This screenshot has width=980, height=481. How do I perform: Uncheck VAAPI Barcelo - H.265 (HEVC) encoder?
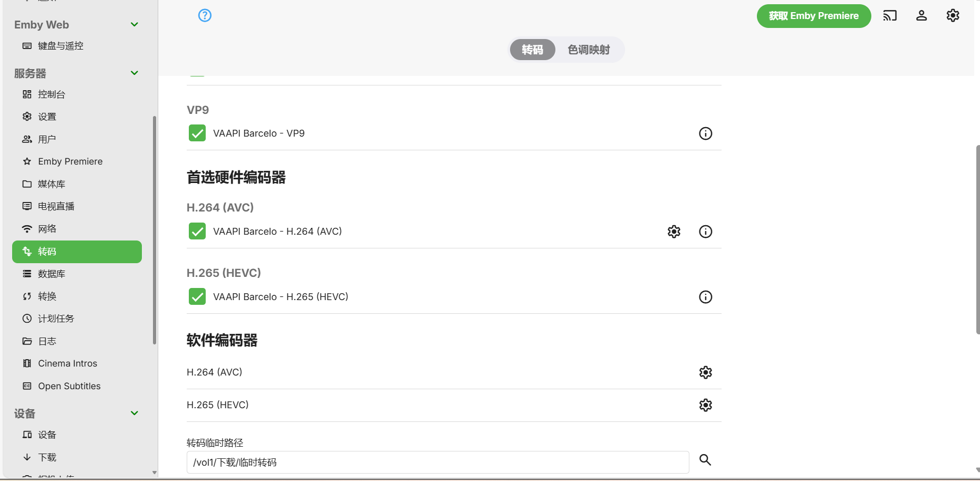pyautogui.click(x=197, y=296)
